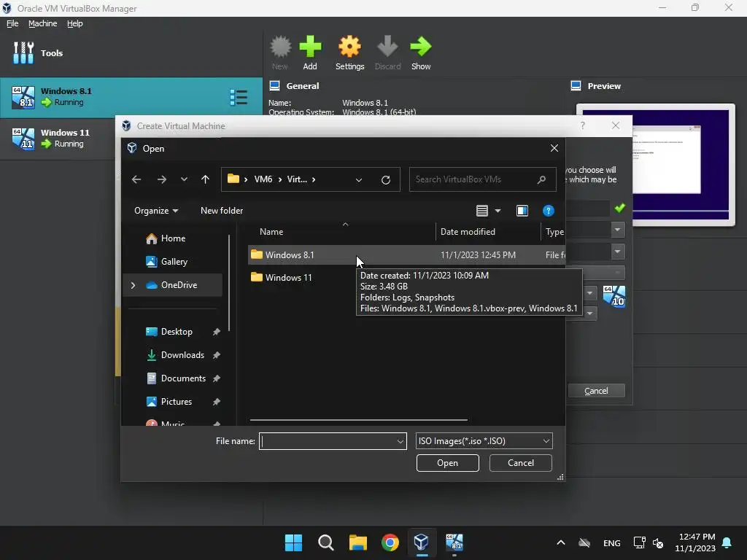Cancel the Create Virtual Machine wizard
The image size is (747, 560).
pyautogui.click(x=596, y=391)
